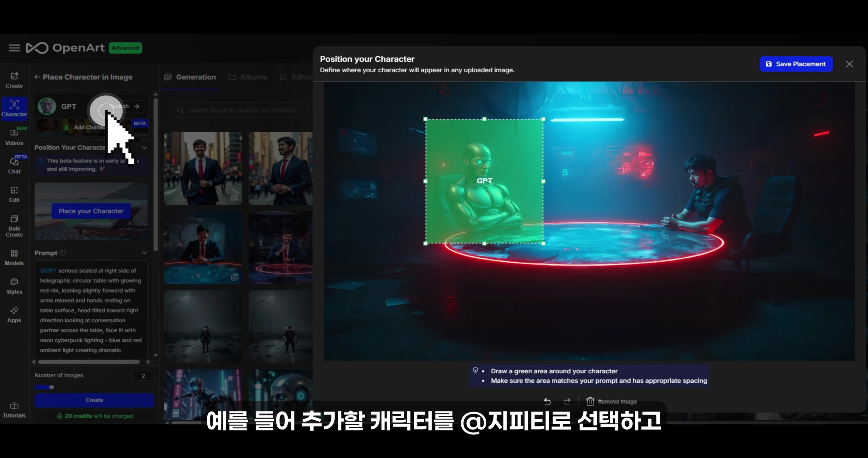Click right-middle handle of green placement box

(x=543, y=181)
